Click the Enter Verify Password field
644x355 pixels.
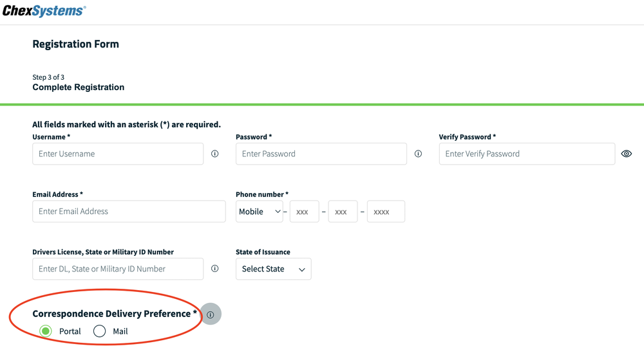[x=527, y=154]
